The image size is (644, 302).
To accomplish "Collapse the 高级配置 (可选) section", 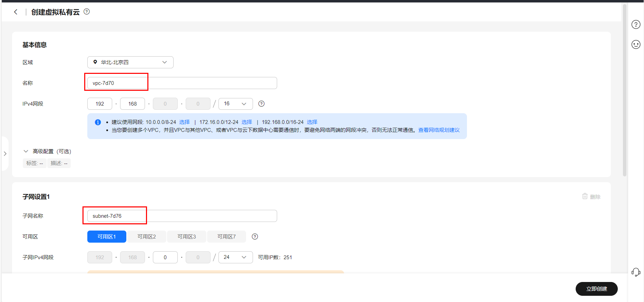I will point(47,151).
